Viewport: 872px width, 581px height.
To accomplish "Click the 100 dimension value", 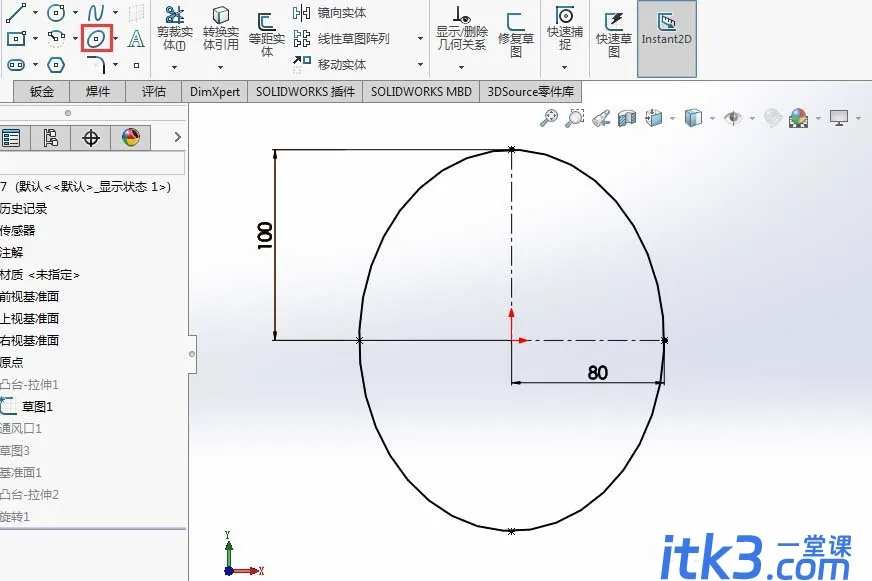I will 265,236.
